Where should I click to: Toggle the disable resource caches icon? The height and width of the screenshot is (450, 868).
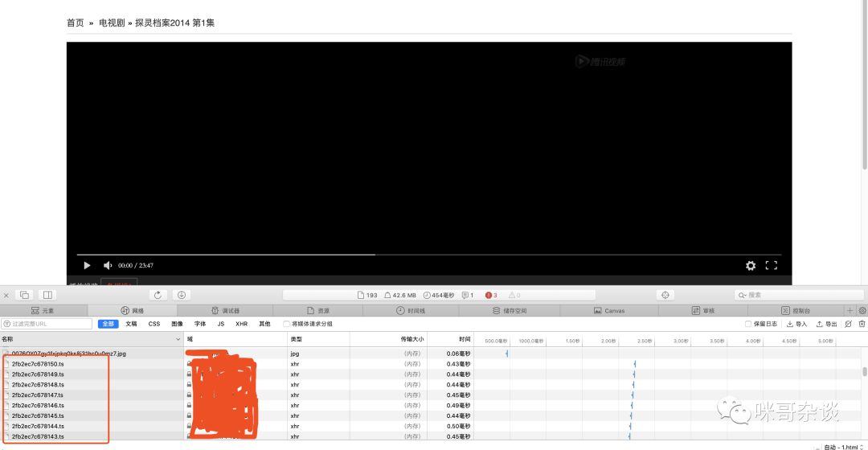pos(848,324)
